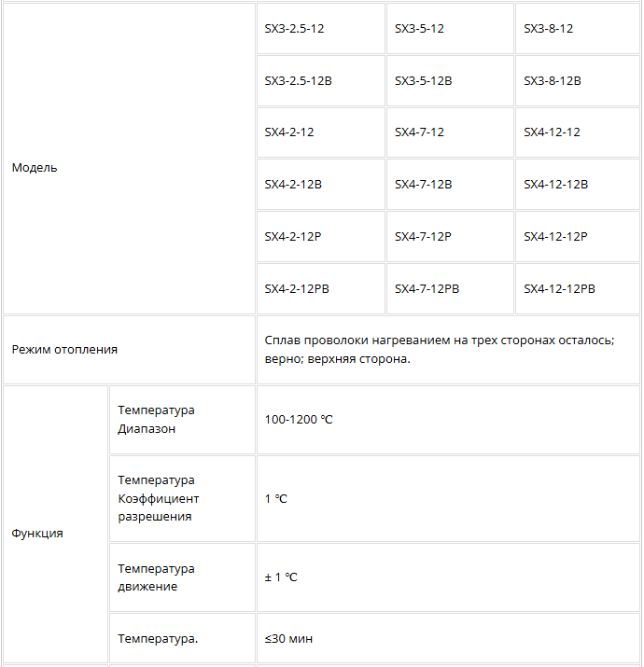Select the ≤30 мин value cell

tap(289, 639)
